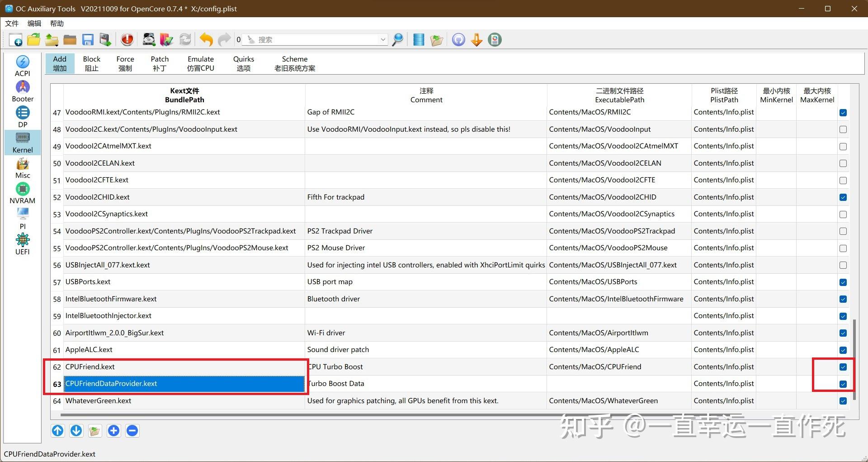
Task: Click the vertical scrollbar of kext table
Action: click(x=854, y=360)
